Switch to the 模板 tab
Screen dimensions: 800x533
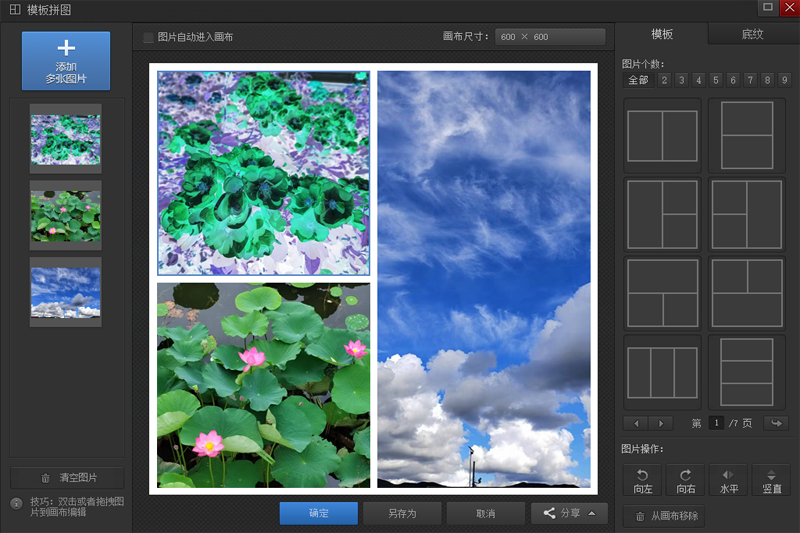(662, 34)
